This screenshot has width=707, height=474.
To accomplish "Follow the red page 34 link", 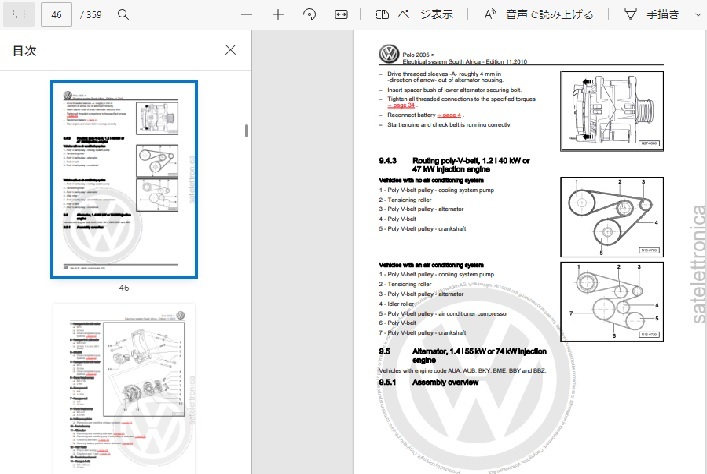I will point(401,106).
